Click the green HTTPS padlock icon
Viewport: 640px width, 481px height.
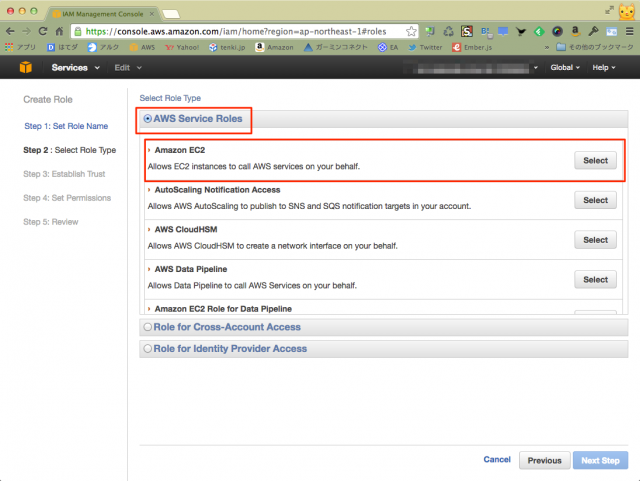(x=78, y=31)
